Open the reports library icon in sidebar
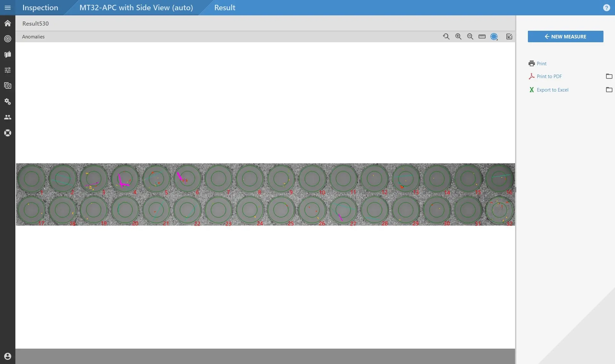 pyautogui.click(x=7, y=54)
